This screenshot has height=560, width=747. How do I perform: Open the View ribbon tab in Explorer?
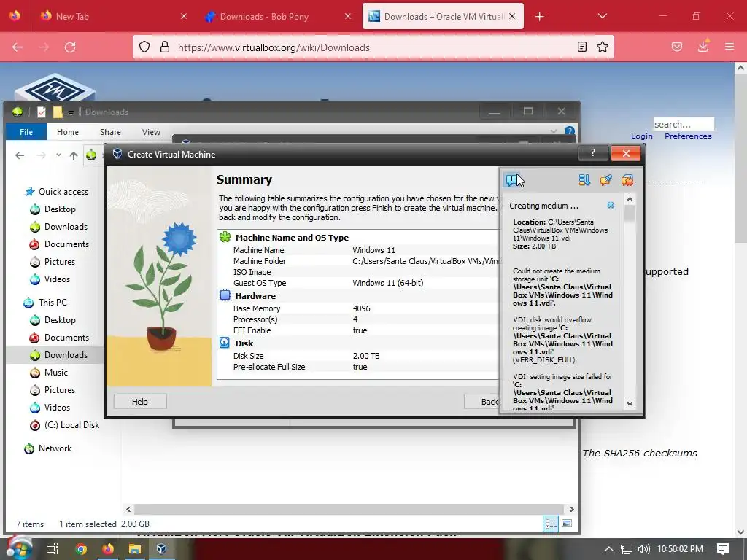point(151,132)
